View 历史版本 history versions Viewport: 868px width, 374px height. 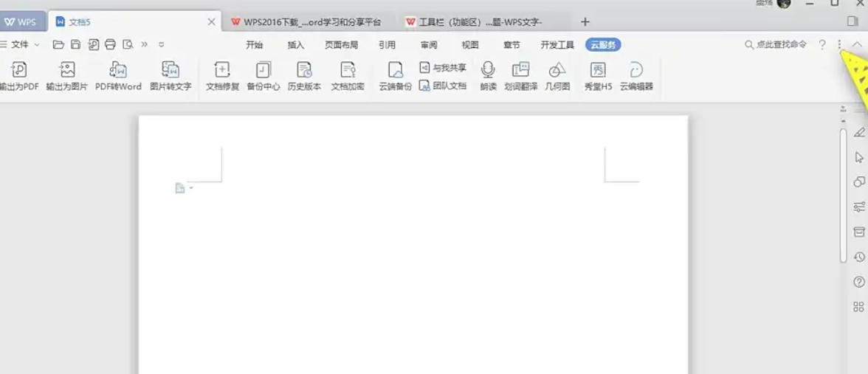pos(304,76)
